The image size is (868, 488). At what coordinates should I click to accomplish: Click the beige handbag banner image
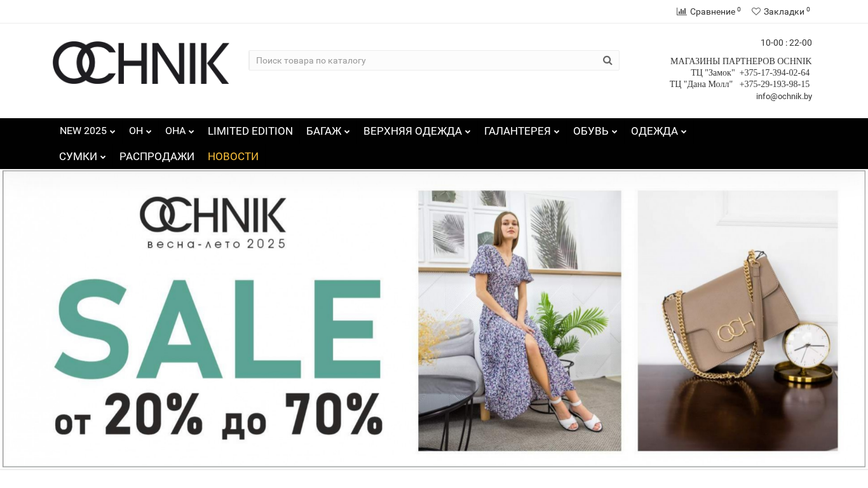coord(738,321)
